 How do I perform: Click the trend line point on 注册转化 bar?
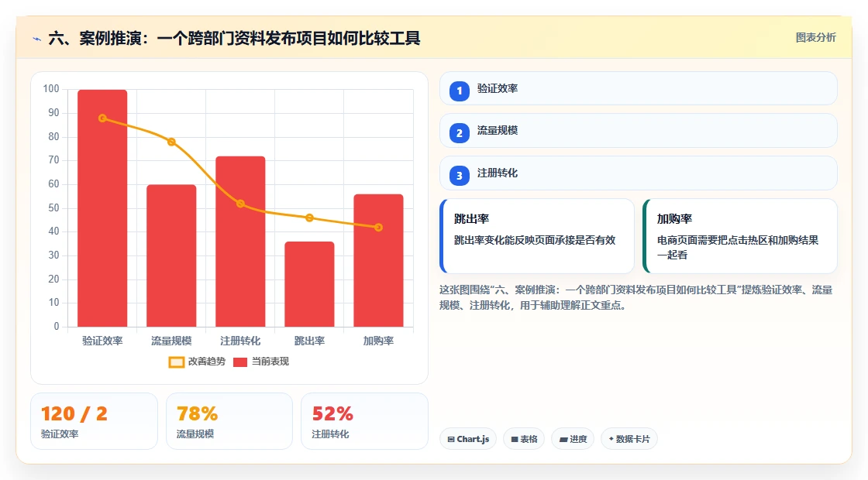(x=240, y=204)
